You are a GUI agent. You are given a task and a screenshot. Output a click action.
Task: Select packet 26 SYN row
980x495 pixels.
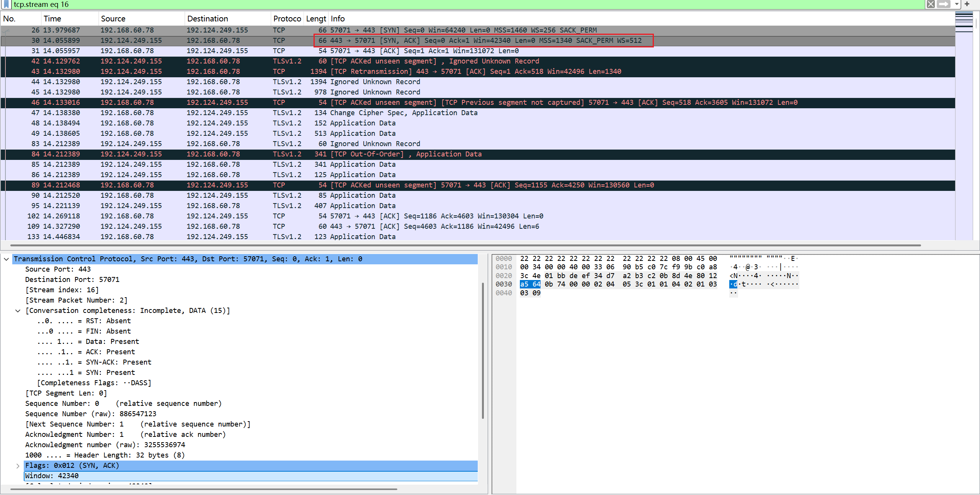478,30
